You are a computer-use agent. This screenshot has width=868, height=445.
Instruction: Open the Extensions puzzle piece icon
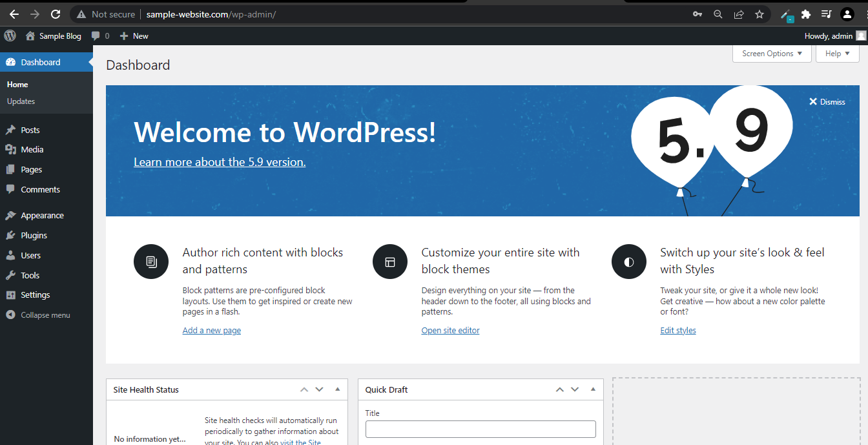(x=806, y=14)
